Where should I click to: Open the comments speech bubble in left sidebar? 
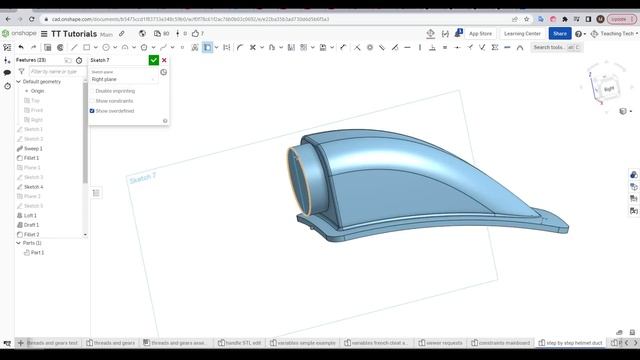(x=7, y=73)
